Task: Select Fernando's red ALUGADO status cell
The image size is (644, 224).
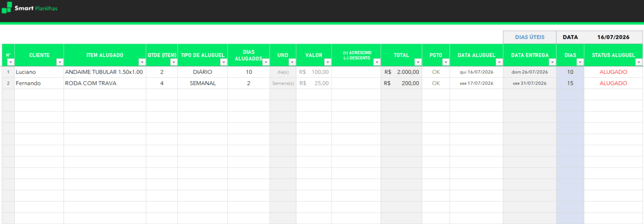Action: point(613,83)
